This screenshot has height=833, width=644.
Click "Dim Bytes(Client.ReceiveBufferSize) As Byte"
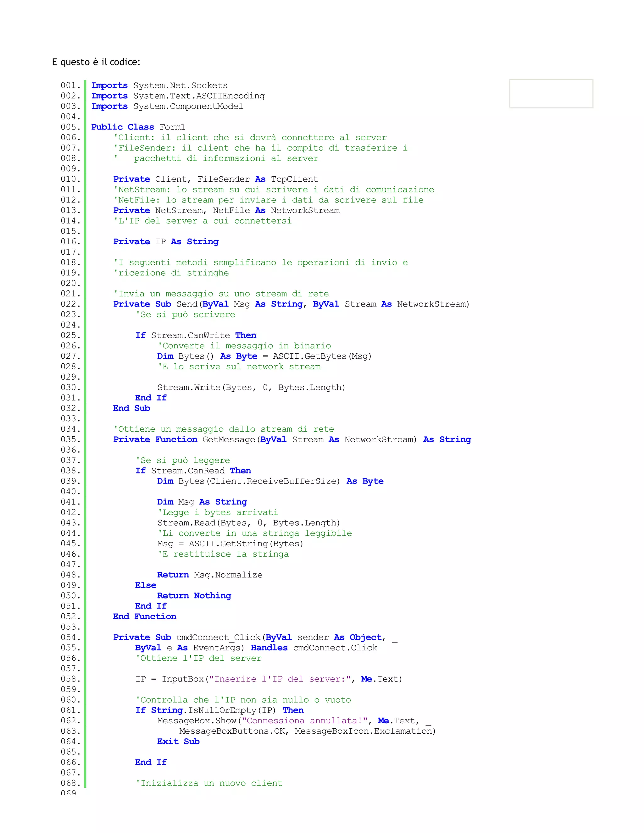point(270,481)
